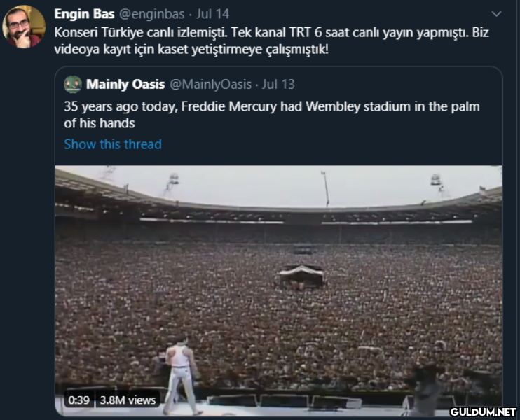The height and width of the screenshot is (420, 520).
Task: Play the Wembley stadium video
Action: [279, 290]
